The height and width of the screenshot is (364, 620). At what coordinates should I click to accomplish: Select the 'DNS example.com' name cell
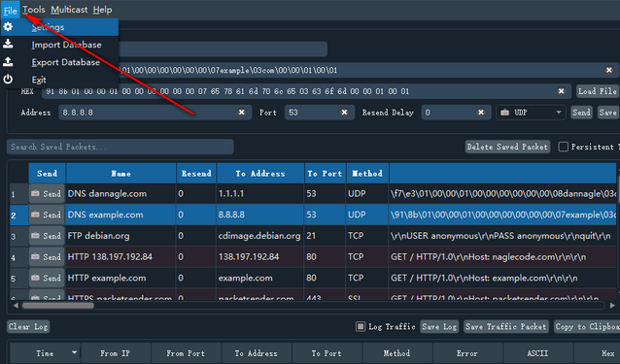click(x=121, y=215)
